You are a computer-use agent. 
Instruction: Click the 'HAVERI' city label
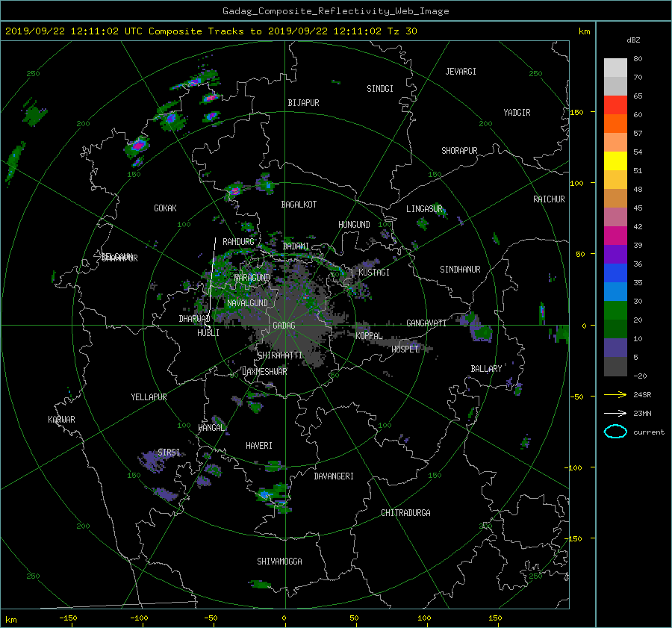(259, 446)
